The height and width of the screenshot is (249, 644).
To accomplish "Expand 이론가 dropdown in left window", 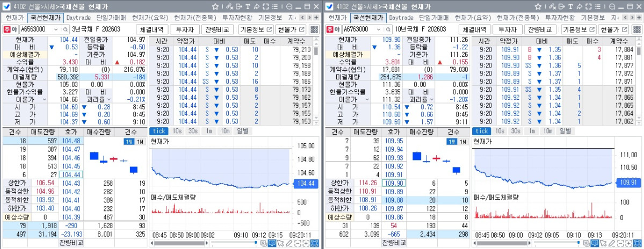I will (x=45, y=99).
